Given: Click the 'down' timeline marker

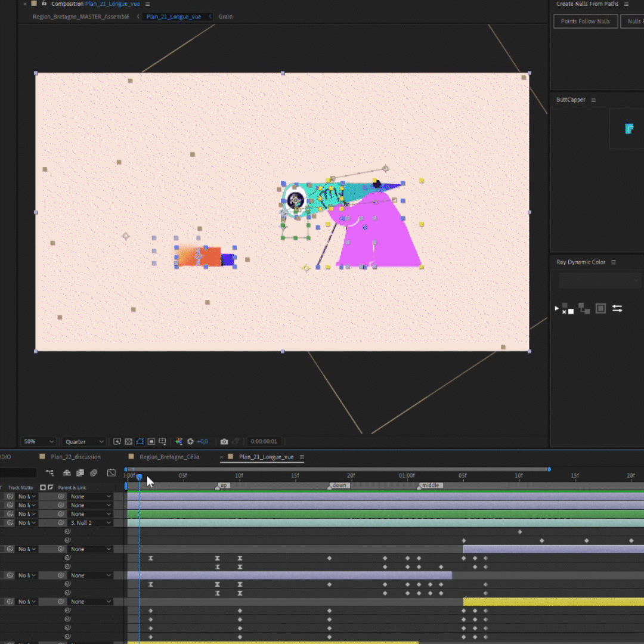Looking at the screenshot, I should pos(339,485).
